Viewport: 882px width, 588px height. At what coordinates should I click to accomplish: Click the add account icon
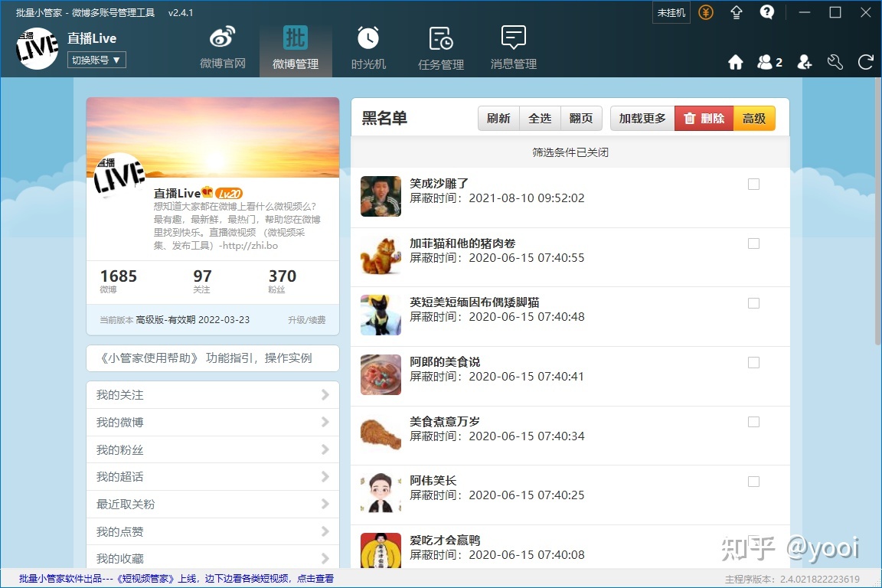(805, 62)
